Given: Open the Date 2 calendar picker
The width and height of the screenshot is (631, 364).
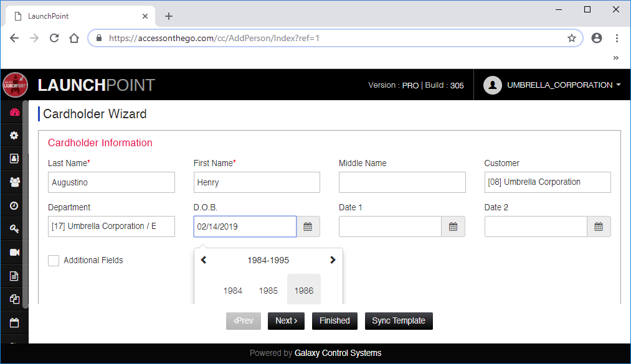Looking at the screenshot, I should [x=599, y=227].
